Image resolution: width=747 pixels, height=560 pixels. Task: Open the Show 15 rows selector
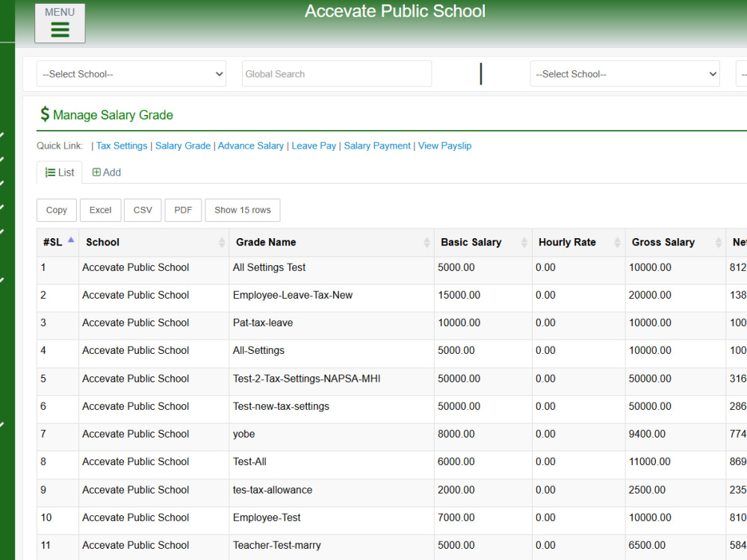pos(243,210)
